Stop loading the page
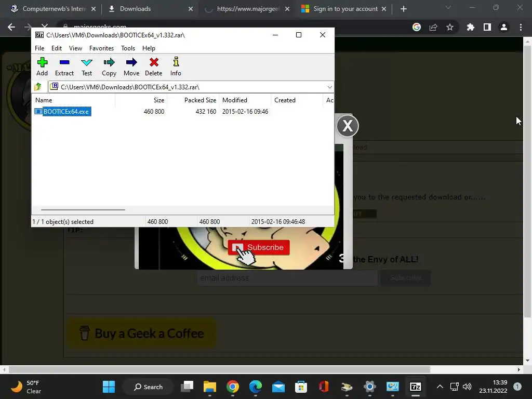Viewport: 532px width, 399px height. pos(45,26)
